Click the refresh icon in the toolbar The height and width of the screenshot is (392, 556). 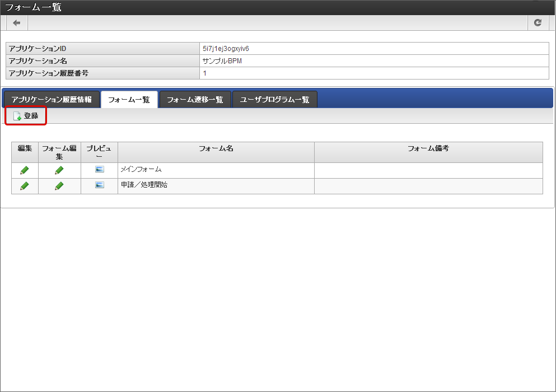click(x=538, y=23)
